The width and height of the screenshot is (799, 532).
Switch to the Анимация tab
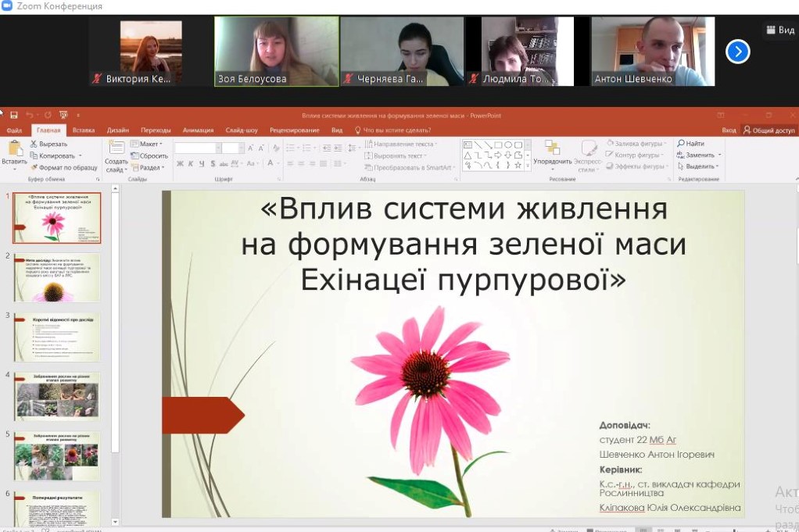point(199,130)
